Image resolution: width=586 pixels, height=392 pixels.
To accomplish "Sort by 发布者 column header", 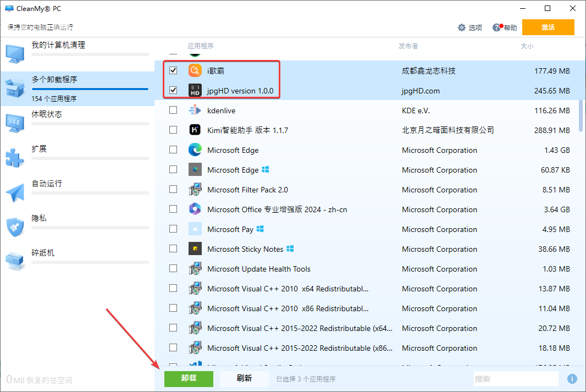I will pyautogui.click(x=408, y=46).
